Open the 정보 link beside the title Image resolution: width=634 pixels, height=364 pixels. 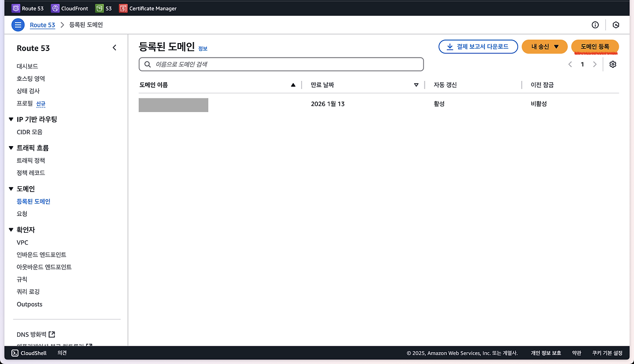[203, 49]
